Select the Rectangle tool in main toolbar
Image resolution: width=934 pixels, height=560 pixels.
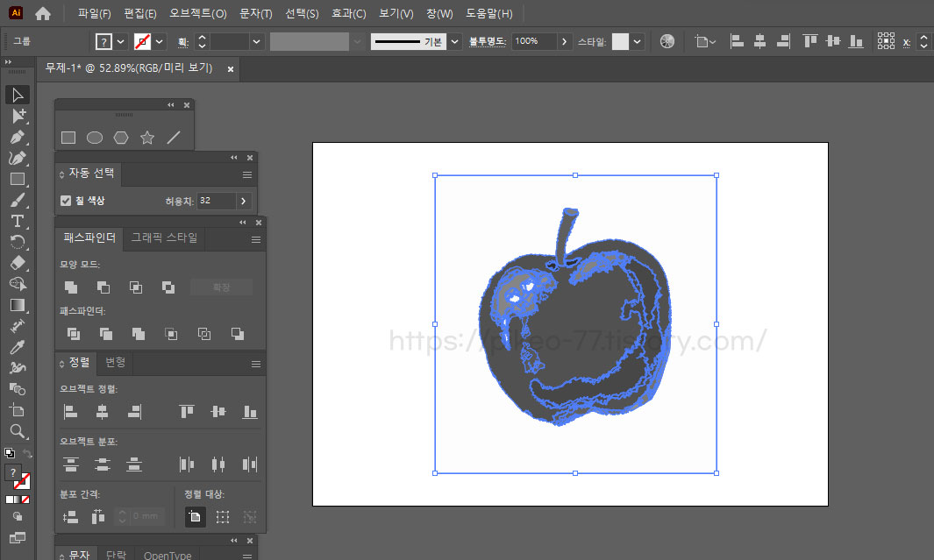click(x=18, y=179)
